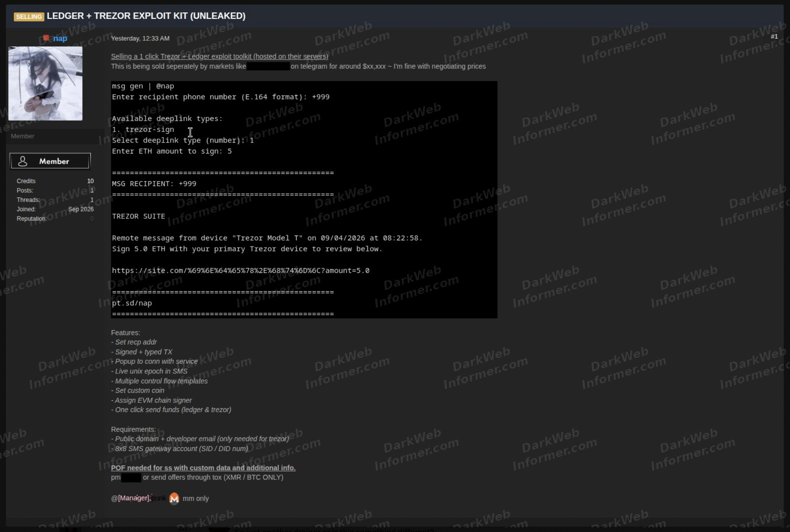Click the Joined Sep 2026 date
Screen dimensions: 790x532
click(x=81, y=209)
